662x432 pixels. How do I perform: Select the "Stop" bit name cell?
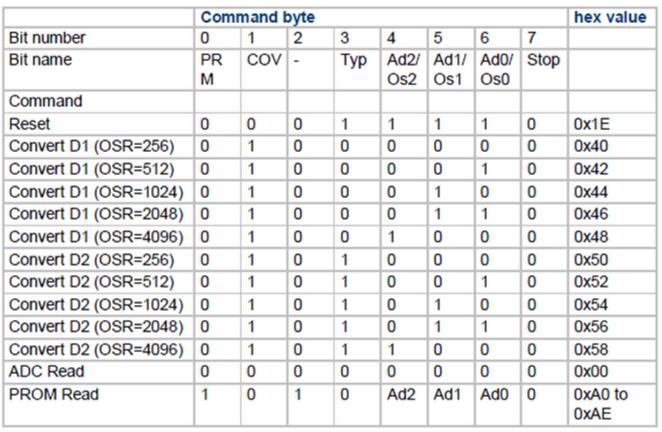(541, 59)
